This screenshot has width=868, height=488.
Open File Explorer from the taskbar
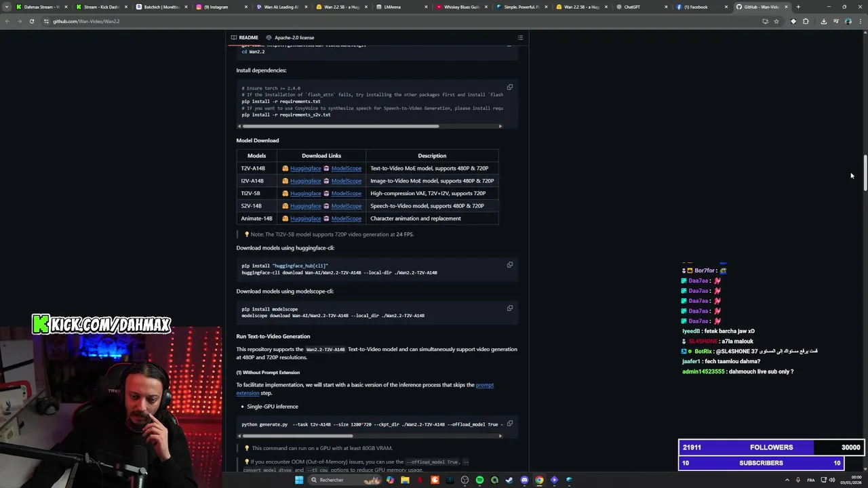click(405, 480)
